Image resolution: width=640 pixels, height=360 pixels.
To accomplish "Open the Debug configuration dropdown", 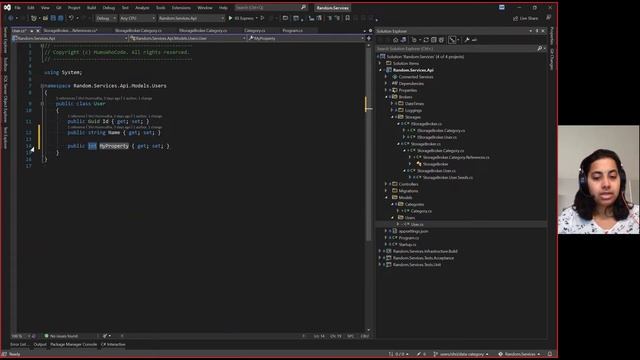I will click(106, 18).
